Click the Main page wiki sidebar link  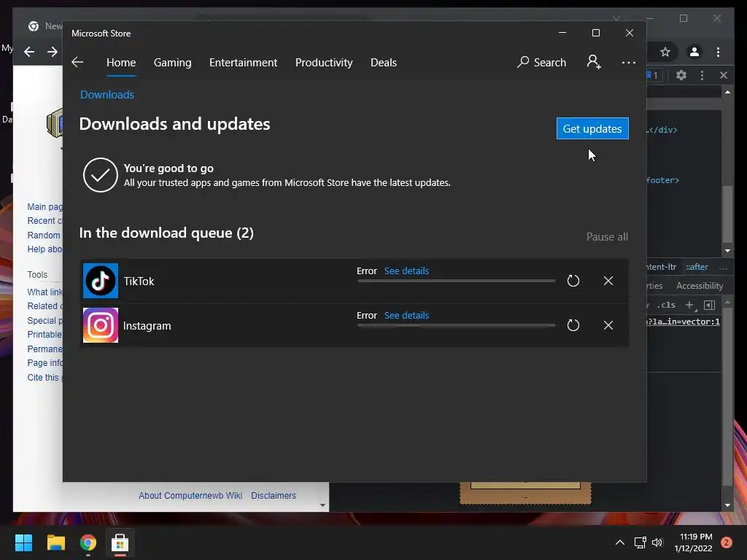(x=44, y=206)
